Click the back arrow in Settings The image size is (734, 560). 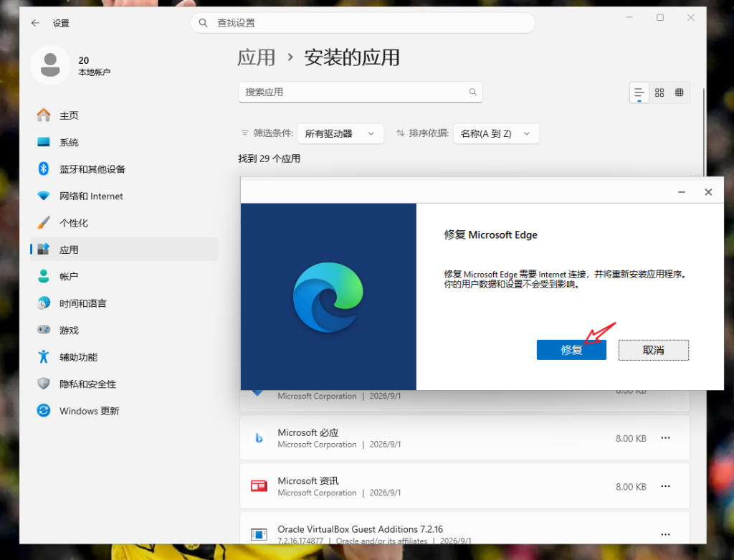[36, 23]
